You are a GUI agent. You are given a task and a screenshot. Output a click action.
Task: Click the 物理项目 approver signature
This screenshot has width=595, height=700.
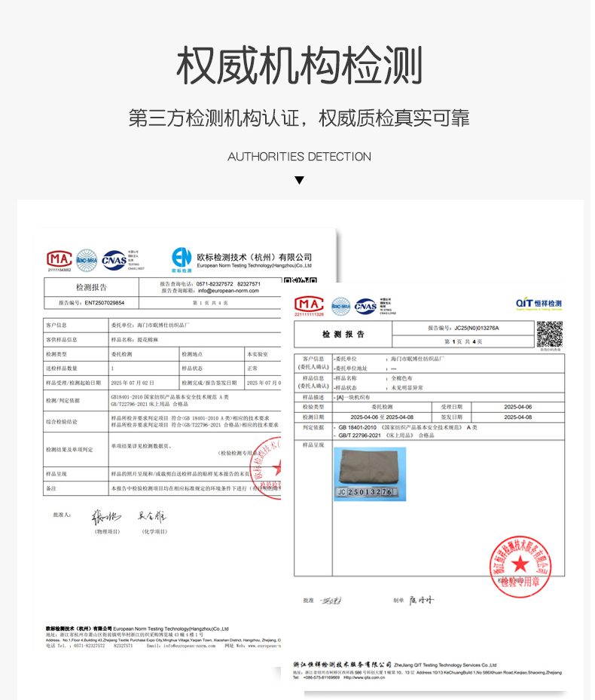tap(106, 517)
